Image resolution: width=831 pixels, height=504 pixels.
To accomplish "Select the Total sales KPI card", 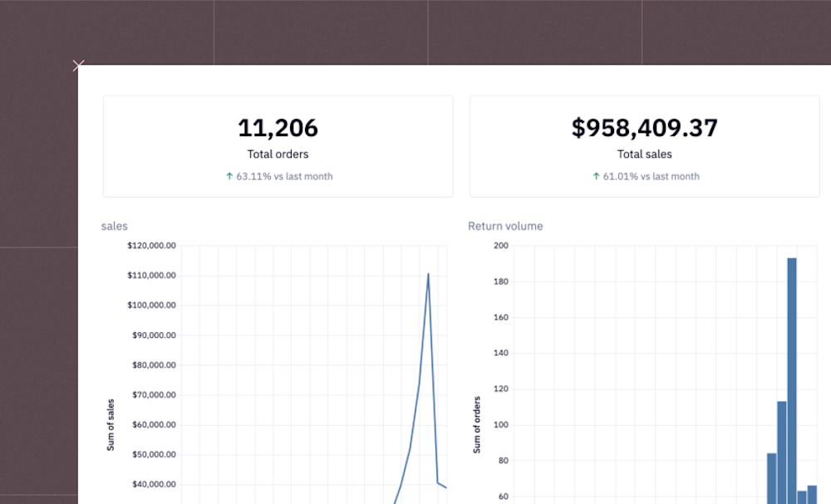I will tap(645, 146).
